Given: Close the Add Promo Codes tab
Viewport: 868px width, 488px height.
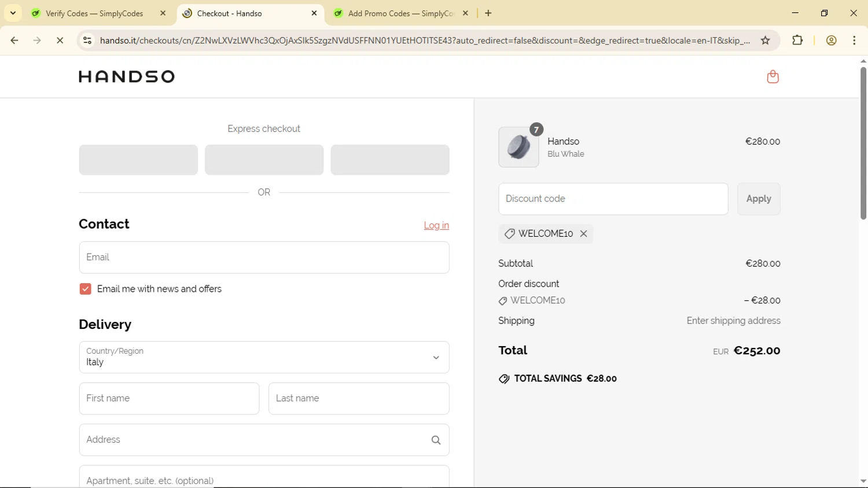Looking at the screenshot, I should 465,13.
